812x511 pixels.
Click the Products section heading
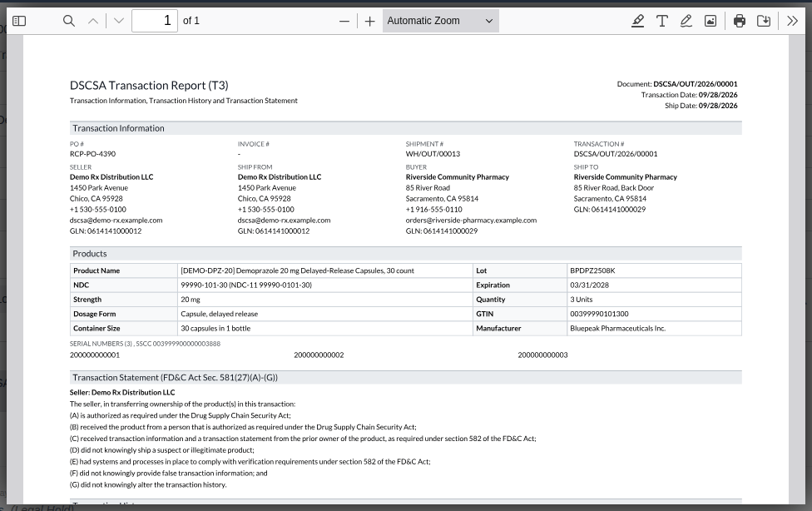(x=90, y=254)
